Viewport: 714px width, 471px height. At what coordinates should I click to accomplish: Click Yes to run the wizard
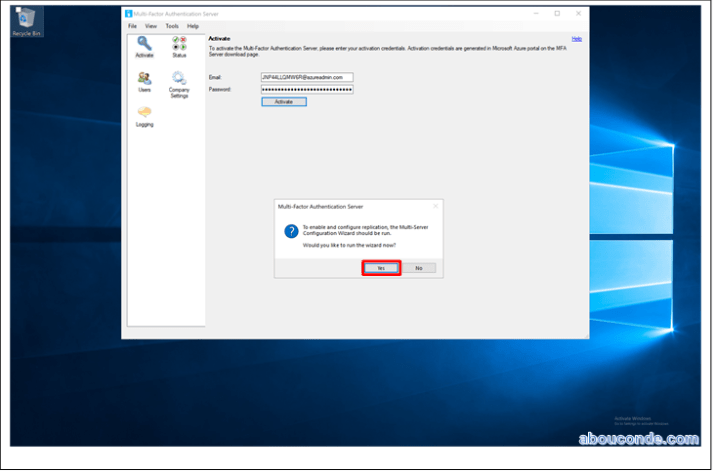[x=381, y=268]
